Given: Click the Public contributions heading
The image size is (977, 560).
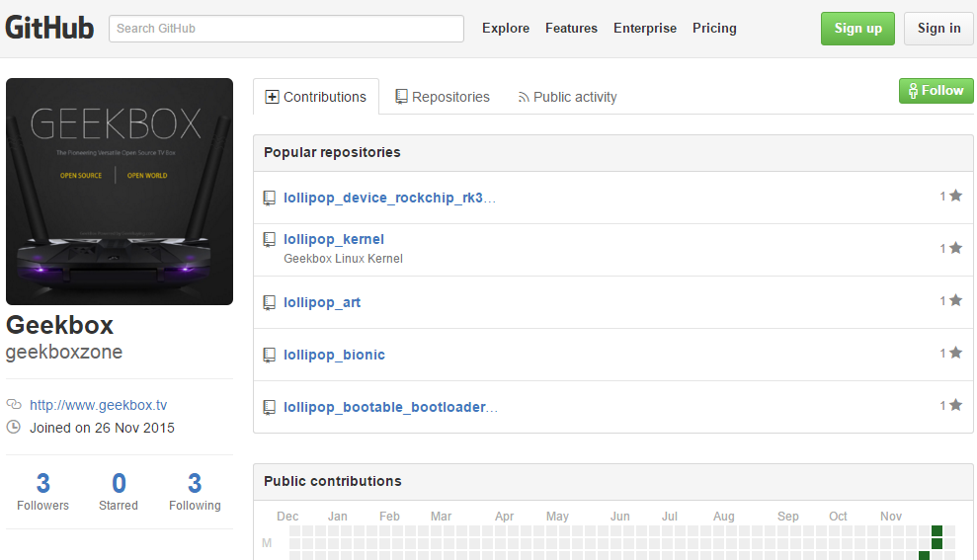Looking at the screenshot, I should coord(333,482).
